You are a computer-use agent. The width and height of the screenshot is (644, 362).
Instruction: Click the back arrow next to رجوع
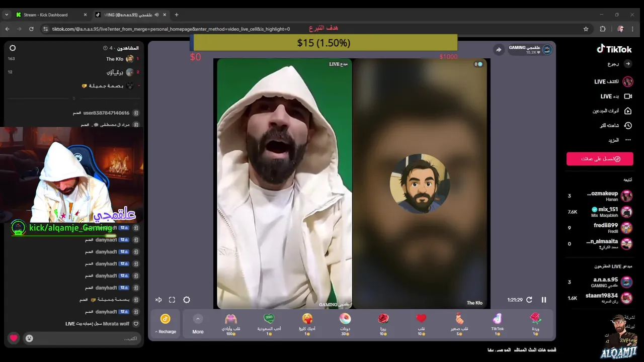pyautogui.click(x=627, y=64)
